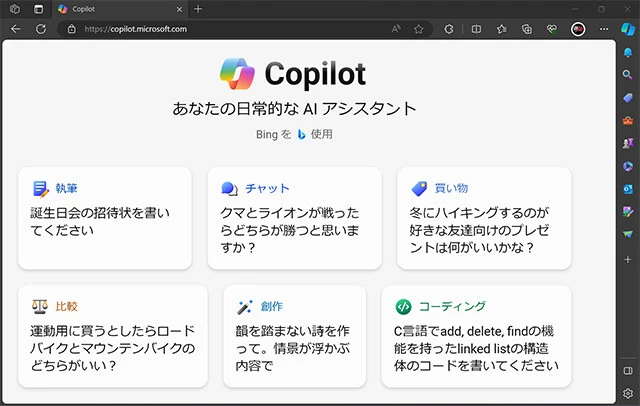
Task: Open Tools briefcase icon in sidebar
Action: pos(628,120)
